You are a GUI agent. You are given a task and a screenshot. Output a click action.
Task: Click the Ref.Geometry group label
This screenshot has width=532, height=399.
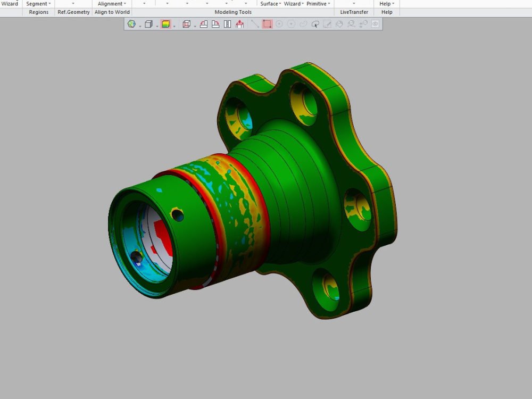[x=73, y=12]
